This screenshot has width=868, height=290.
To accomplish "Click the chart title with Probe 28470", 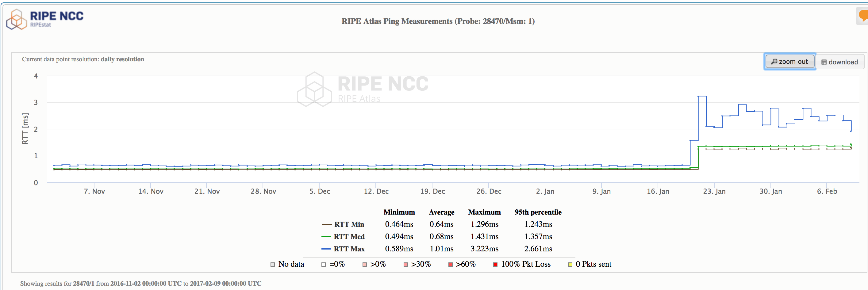I will (438, 21).
